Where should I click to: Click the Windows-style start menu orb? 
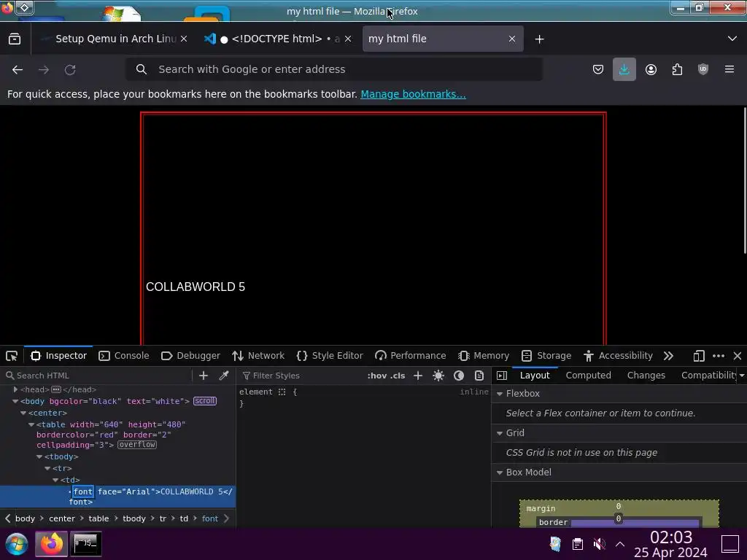coord(16,544)
